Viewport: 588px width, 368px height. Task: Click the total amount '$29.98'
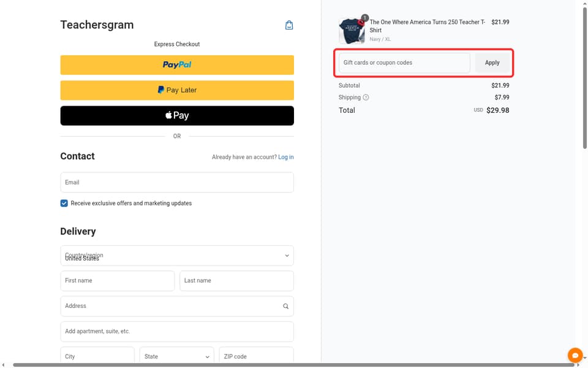coord(497,110)
